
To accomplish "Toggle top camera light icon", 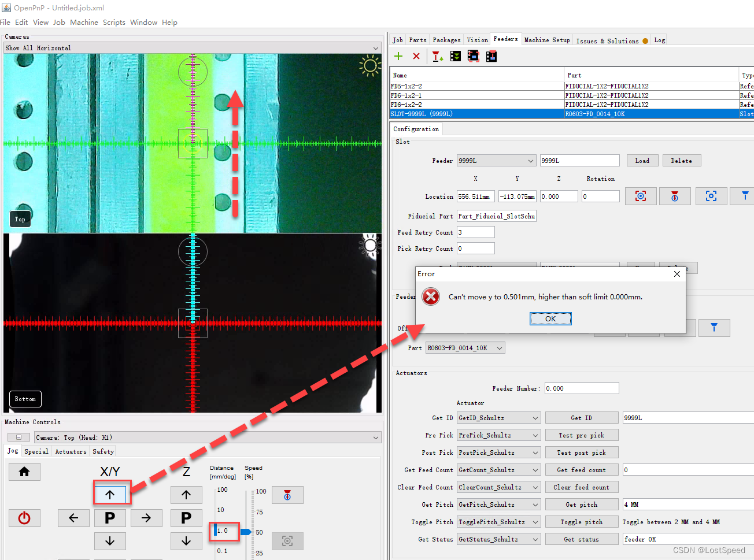I will (370, 66).
